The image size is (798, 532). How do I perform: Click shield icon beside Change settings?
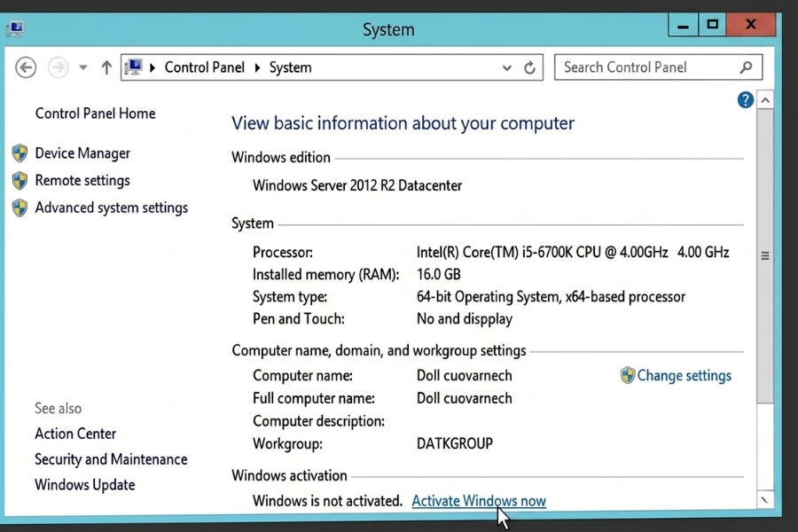[628, 375]
